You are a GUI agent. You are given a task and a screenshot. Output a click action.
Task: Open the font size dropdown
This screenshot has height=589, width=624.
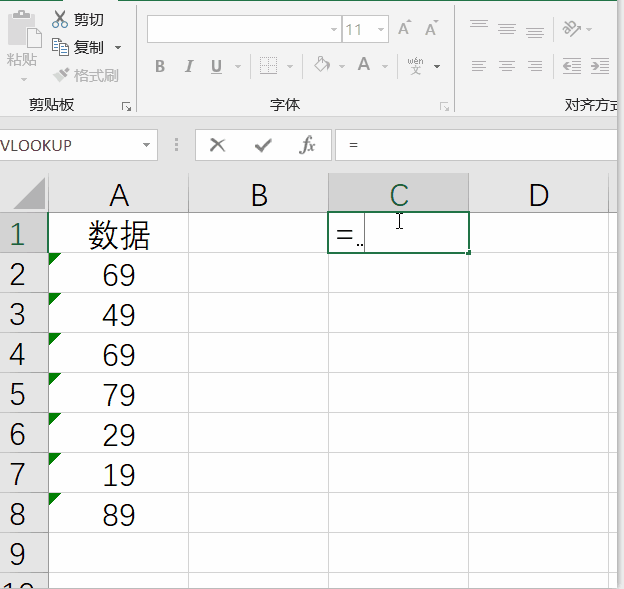pos(381,29)
